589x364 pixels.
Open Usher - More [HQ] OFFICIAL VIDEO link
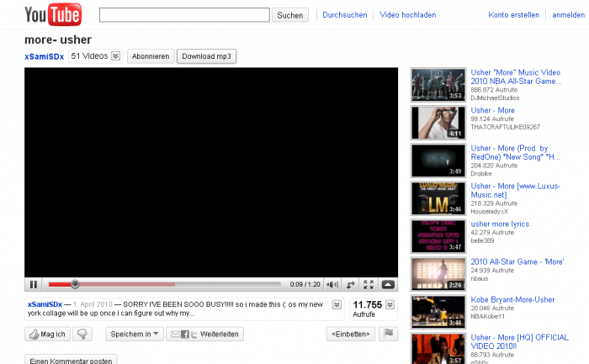(x=519, y=342)
